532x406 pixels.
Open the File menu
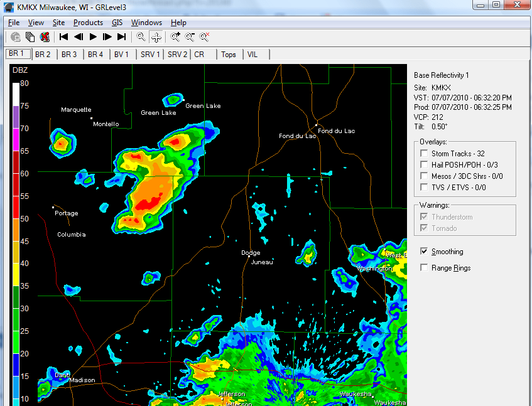tap(14, 23)
